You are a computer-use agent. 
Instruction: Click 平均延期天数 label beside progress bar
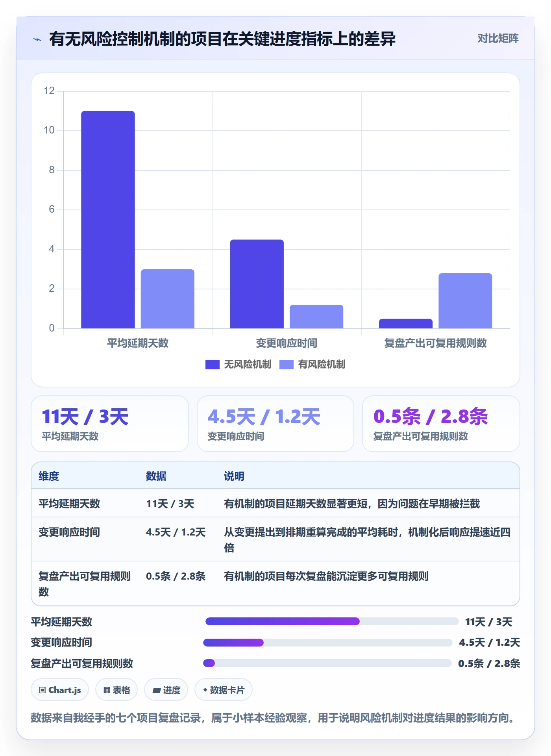(61, 622)
